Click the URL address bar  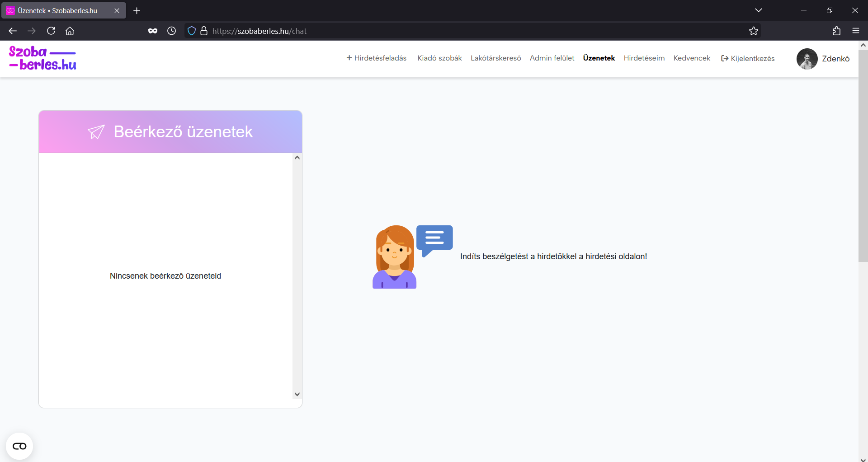452,31
